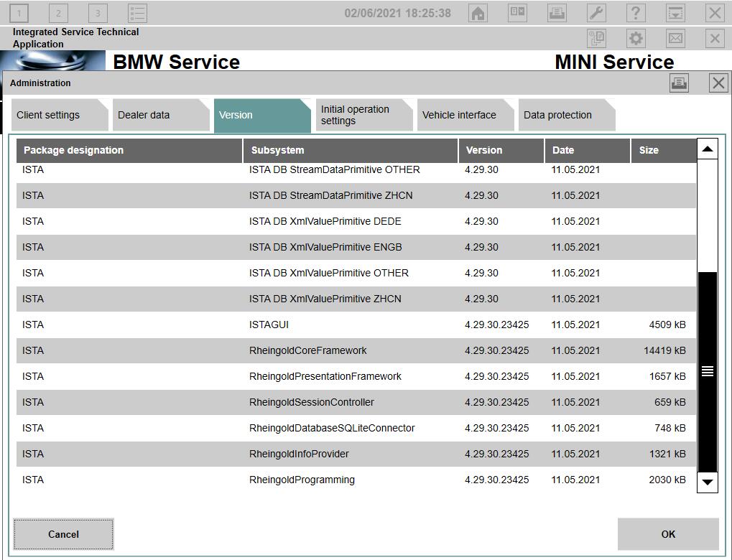This screenshot has width=732, height=560.
Task: Select the ISTA DB XmlValuePrimitive OTHER row
Action: click(356, 274)
